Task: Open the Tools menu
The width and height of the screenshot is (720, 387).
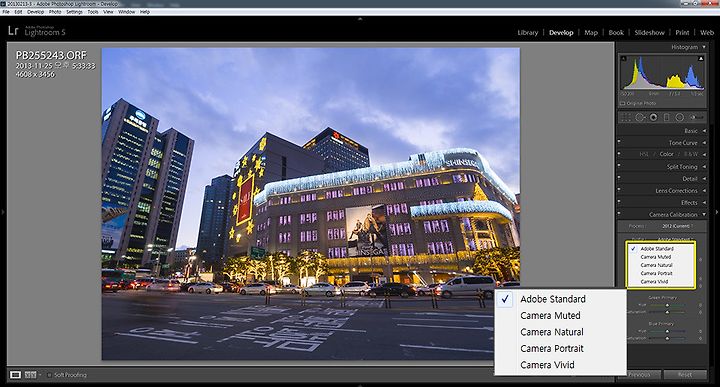Action: point(93,12)
